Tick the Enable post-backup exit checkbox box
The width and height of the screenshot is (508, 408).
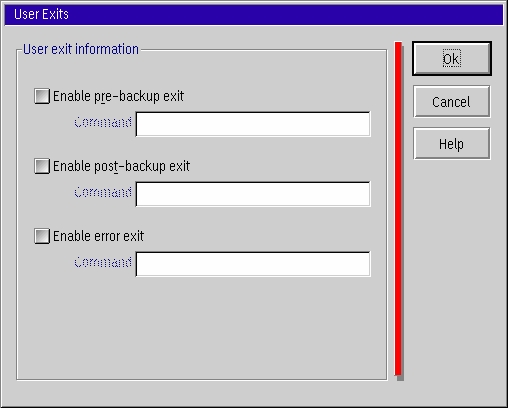pyautogui.click(x=42, y=166)
